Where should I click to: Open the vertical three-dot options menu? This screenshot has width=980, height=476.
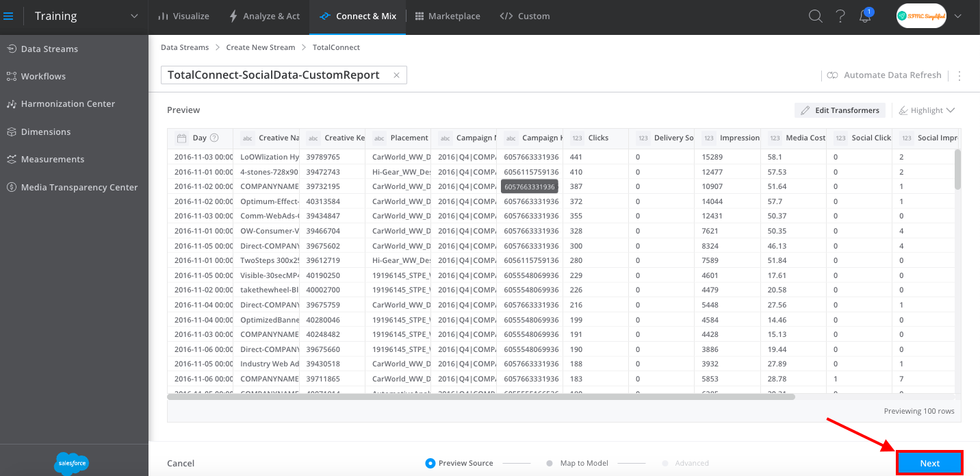click(x=959, y=75)
